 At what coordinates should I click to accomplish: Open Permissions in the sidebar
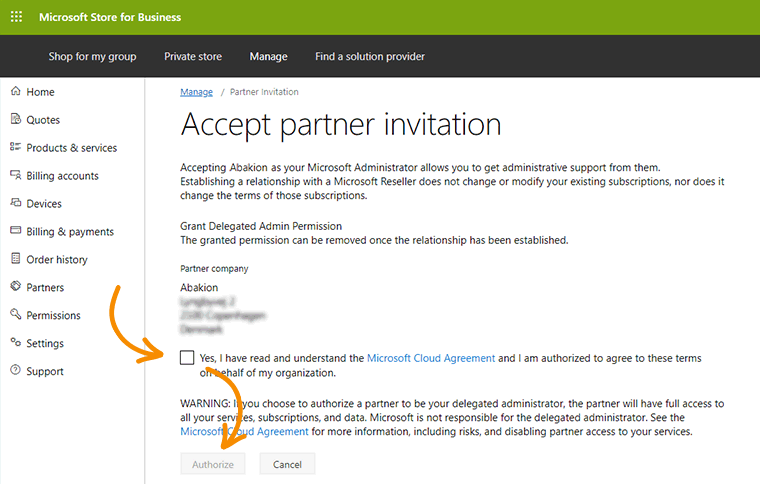53,315
